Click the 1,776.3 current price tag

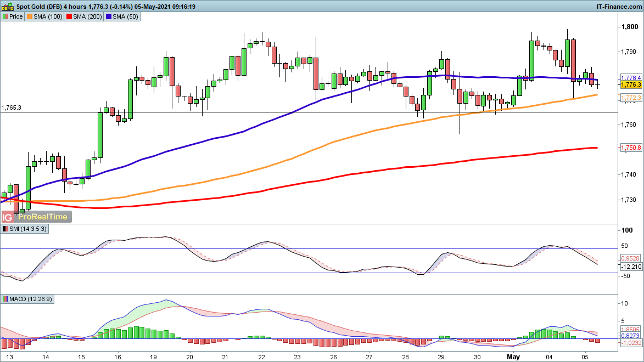630,84
